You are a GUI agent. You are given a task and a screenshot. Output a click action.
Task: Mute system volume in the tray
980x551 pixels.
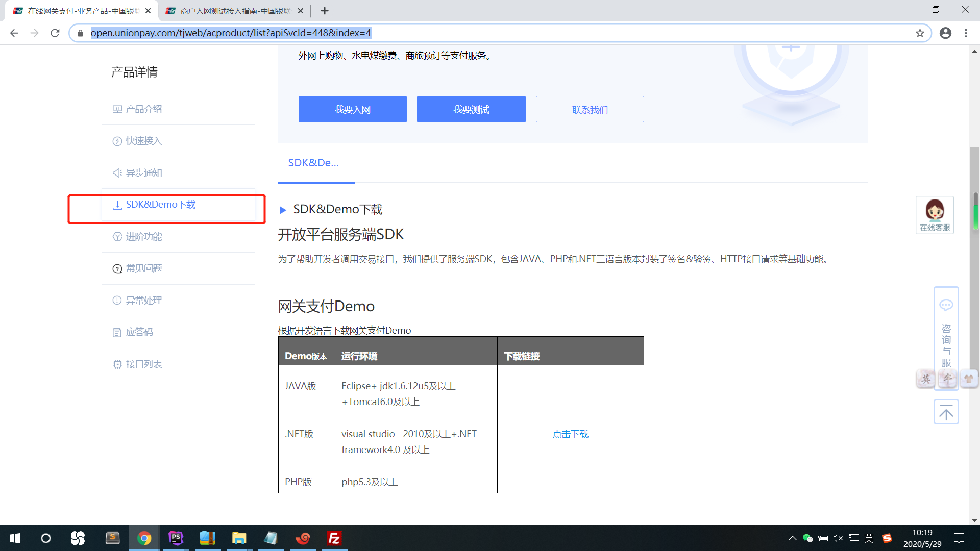(838, 538)
